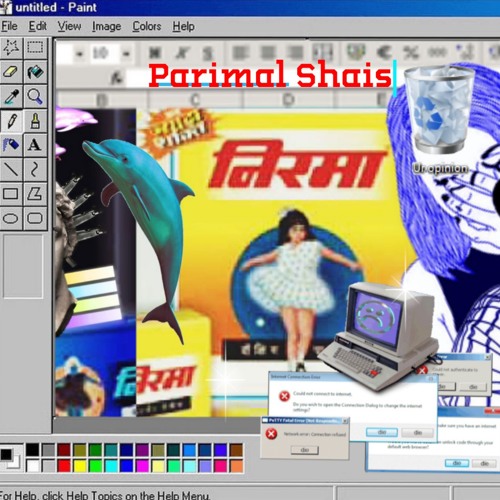Select the purple color swatch

tap(142, 450)
